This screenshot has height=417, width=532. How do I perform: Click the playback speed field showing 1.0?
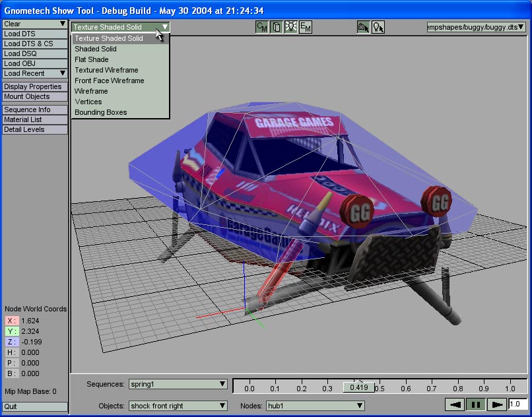point(518,404)
